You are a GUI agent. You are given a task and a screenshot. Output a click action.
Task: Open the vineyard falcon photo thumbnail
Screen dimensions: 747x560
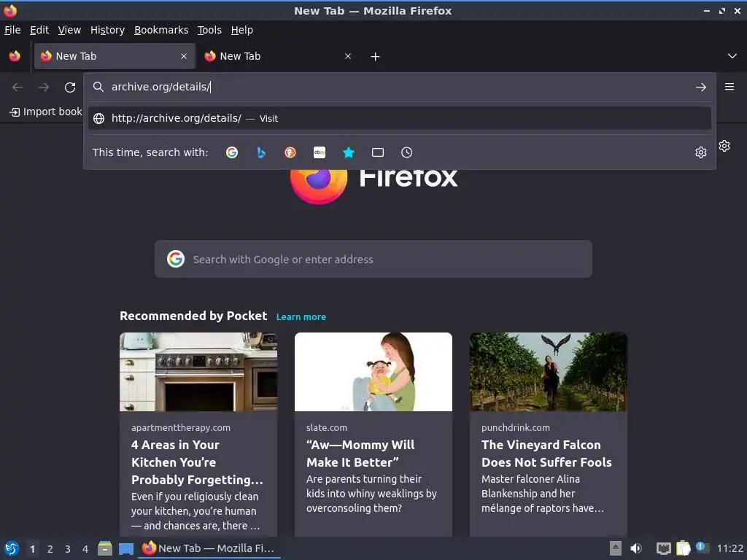549,372
